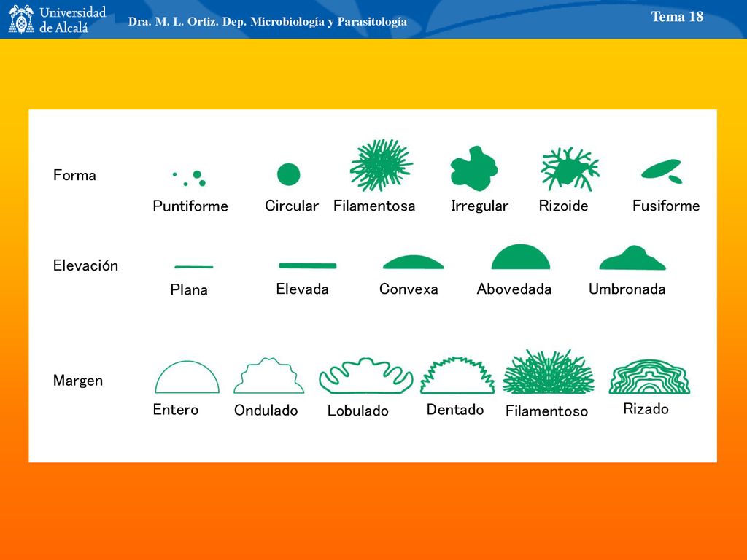Viewport: 747px width, 560px height.
Task: Click the 'Tema 18' label
Action: [677, 17]
